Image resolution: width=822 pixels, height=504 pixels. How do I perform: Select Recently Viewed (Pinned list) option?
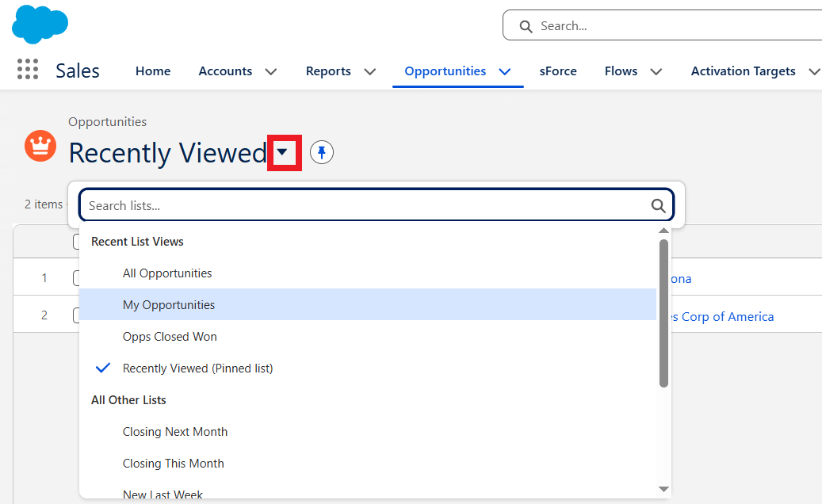pos(368,368)
